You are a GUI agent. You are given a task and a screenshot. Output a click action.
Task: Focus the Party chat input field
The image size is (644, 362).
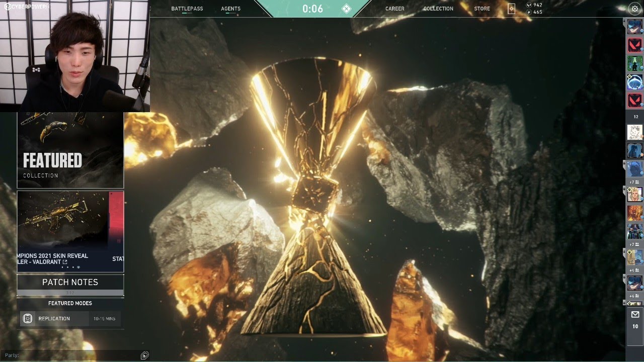click(x=70, y=355)
